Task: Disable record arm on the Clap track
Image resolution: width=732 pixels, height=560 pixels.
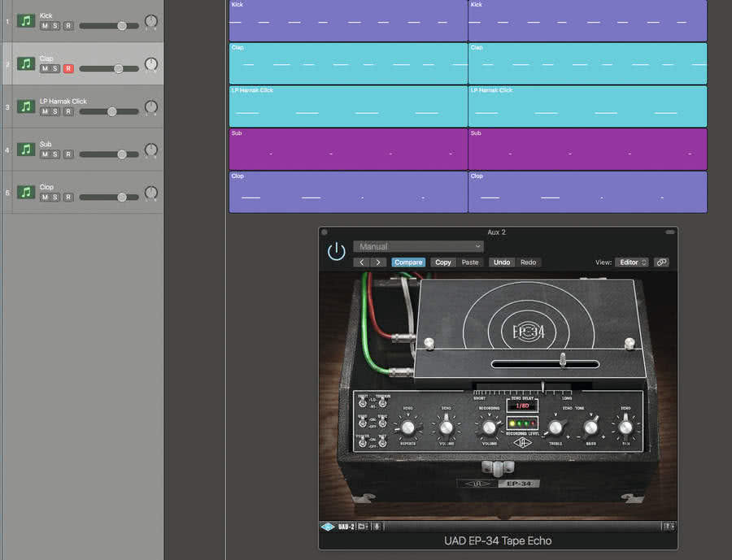Action: pyautogui.click(x=68, y=68)
